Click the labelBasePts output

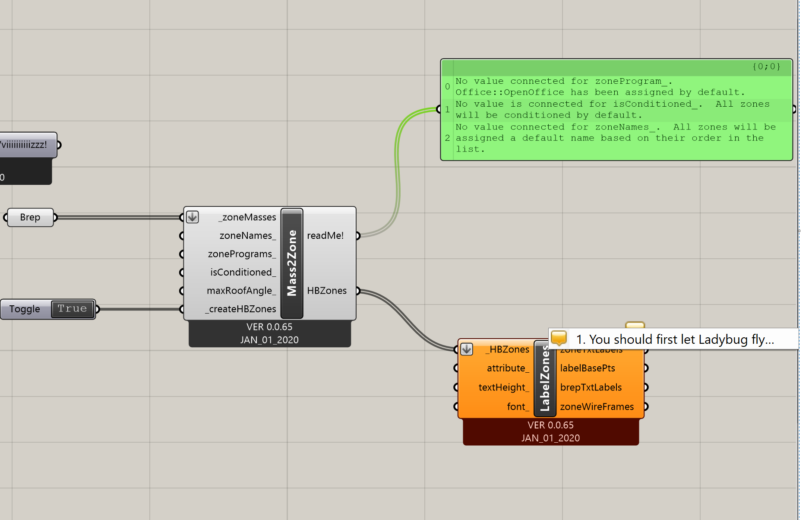tap(588, 368)
